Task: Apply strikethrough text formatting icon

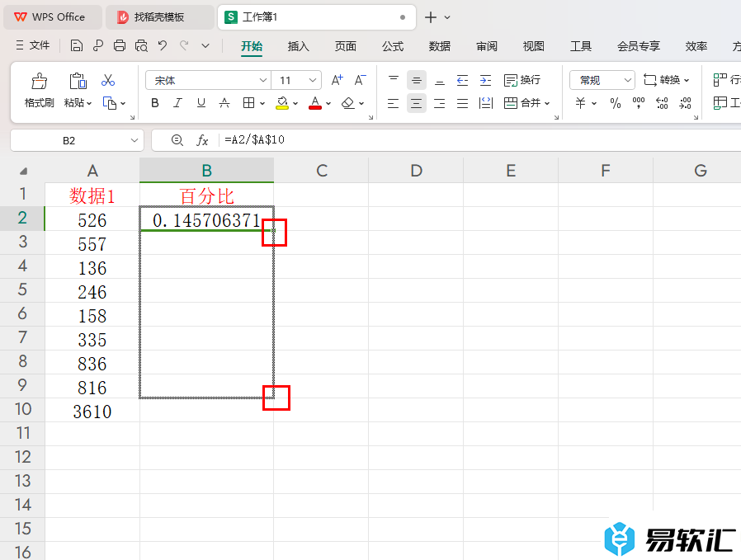Action: 224,103
